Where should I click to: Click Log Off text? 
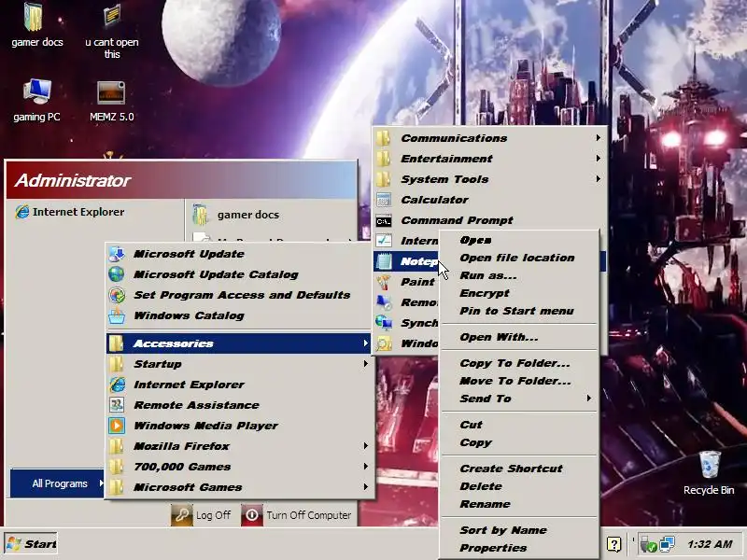[213, 515]
